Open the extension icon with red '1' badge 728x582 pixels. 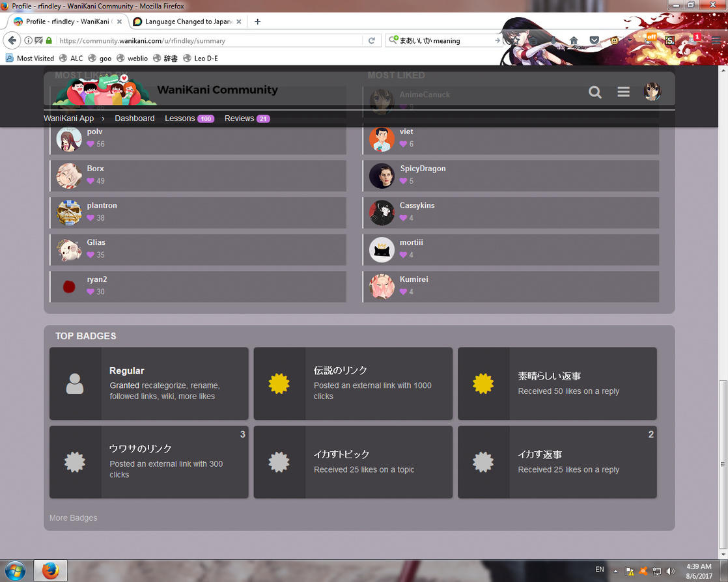(695, 39)
